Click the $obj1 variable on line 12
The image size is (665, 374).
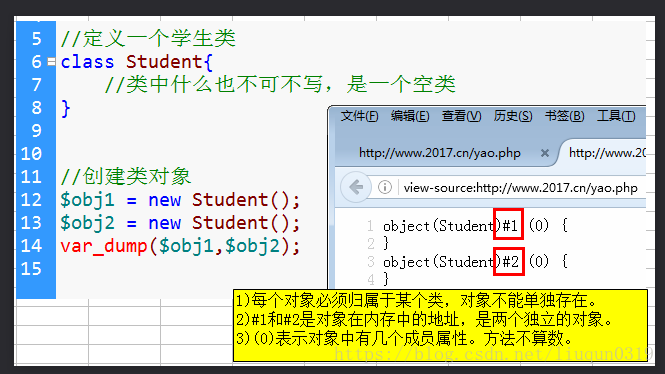(87, 200)
